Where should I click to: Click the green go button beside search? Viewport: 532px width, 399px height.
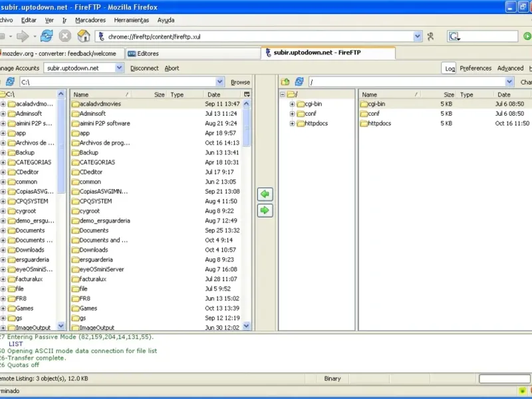pos(527,36)
